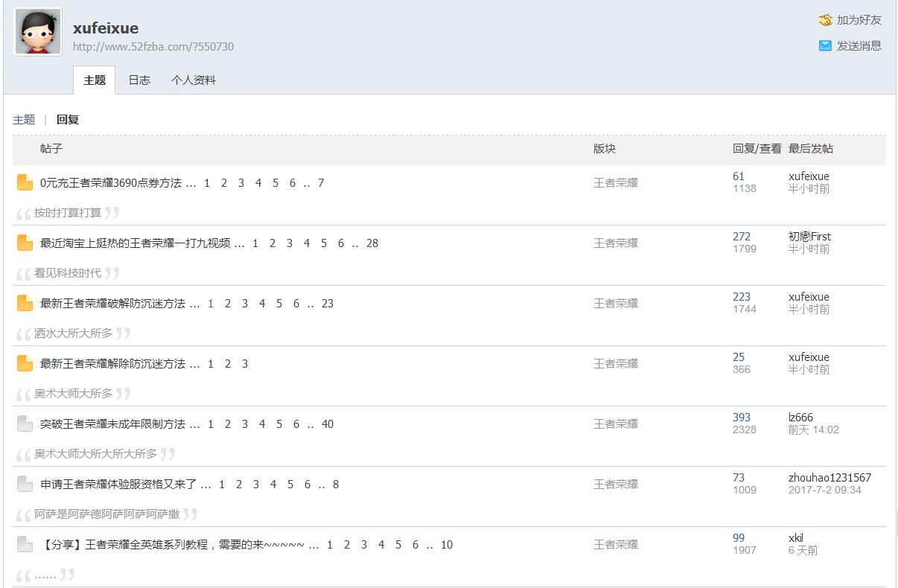Screen dimensions: 898x588
Task: Click reply excerpt 看见科技时代
Action: click(68, 273)
